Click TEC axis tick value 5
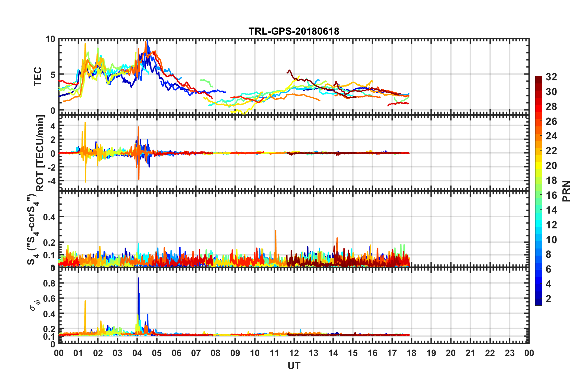588x382 pixels. coord(53,75)
